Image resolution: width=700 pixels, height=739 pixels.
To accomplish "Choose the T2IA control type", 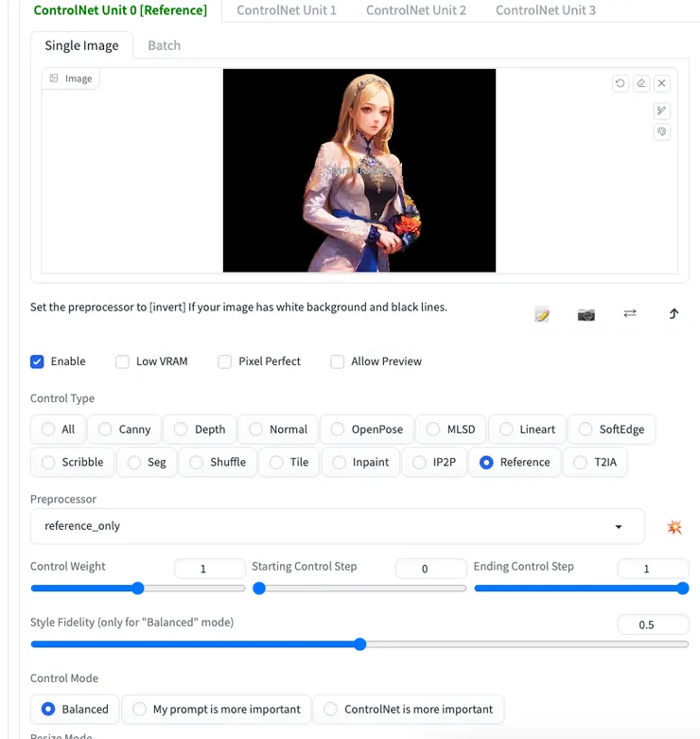I will coord(595,463).
